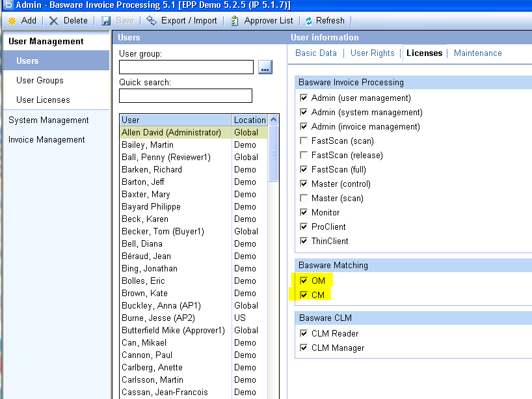Click the Delete X icon
Viewport: 532px width, 399px height.
[53, 21]
